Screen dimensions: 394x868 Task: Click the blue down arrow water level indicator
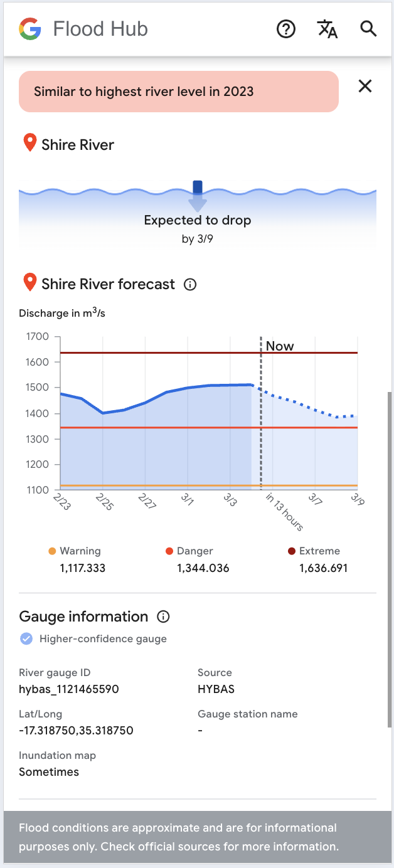pyautogui.click(x=198, y=196)
